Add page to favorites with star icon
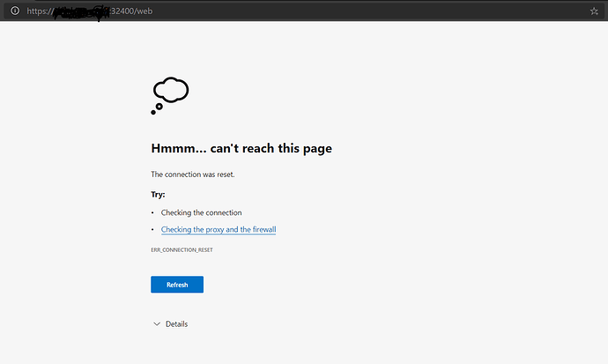Viewport: 608px width, 364px height. tap(594, 11)
